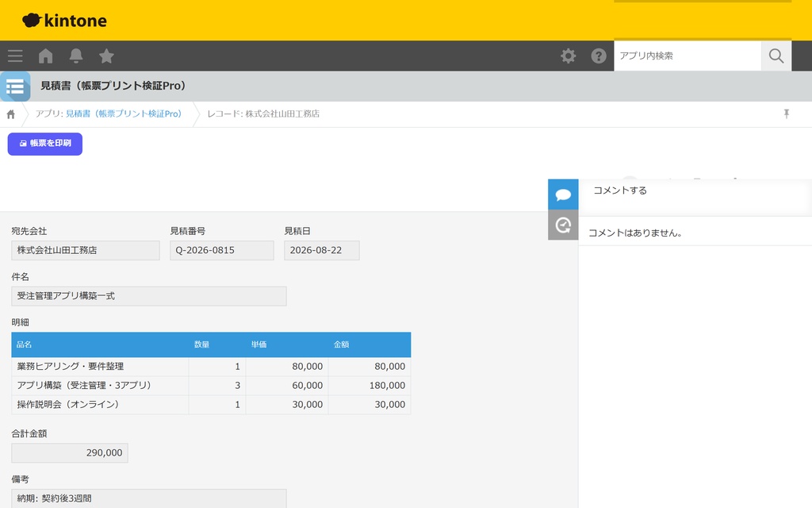Click breadcrumb レコード: 株式会社山田工務店

coord(263,114)
